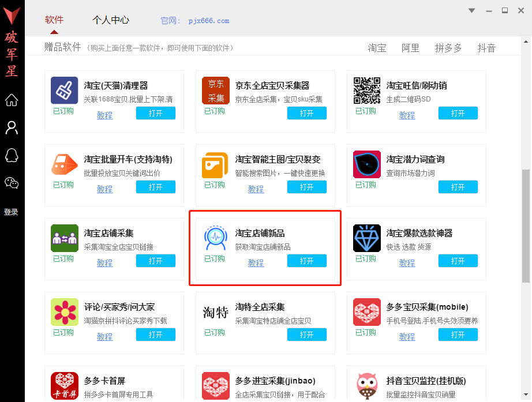View 教程 link for 淘宝(天猫)清理器

(x=104, y=115)
